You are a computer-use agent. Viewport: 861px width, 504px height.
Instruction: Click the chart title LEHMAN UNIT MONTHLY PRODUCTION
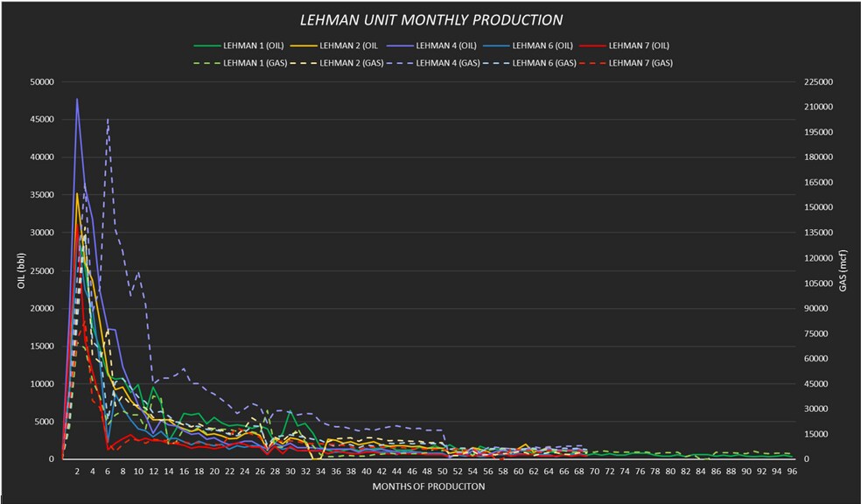(x=431, y=19)
